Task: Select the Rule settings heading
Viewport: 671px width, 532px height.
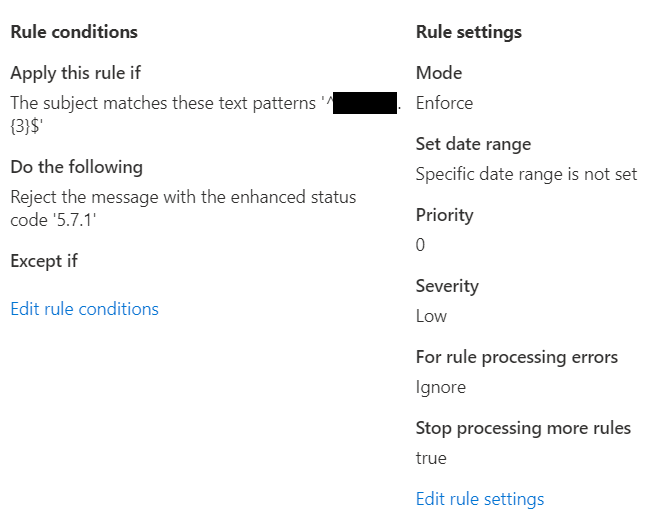Action: 469,32
